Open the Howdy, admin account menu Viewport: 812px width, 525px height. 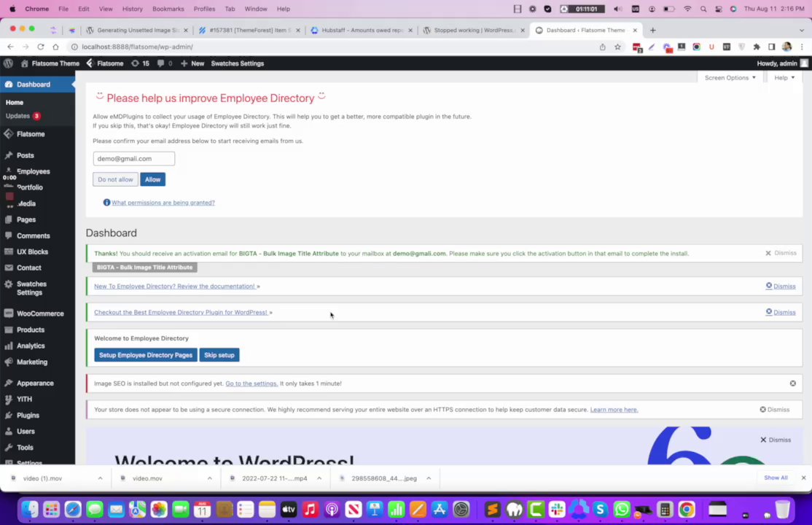point(782,63)
